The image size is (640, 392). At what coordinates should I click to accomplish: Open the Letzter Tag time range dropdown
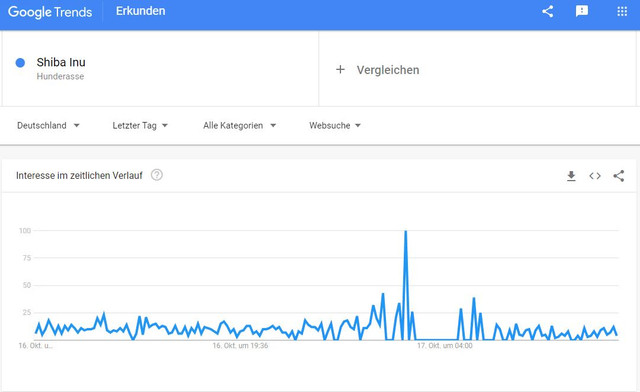140,126
